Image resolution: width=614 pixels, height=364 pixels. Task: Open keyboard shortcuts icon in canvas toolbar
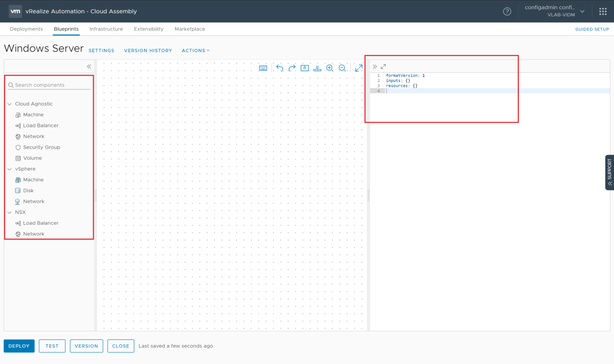(x=263, y=68)
